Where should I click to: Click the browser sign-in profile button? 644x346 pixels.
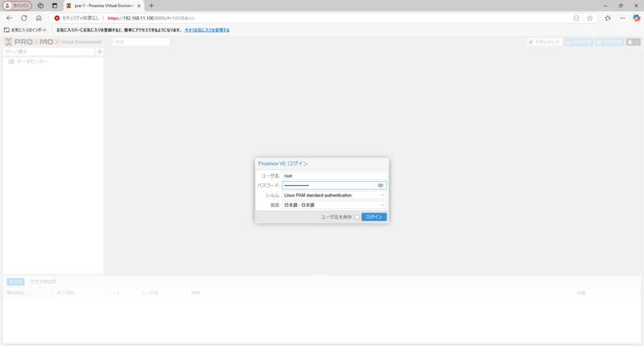[17, 6]
